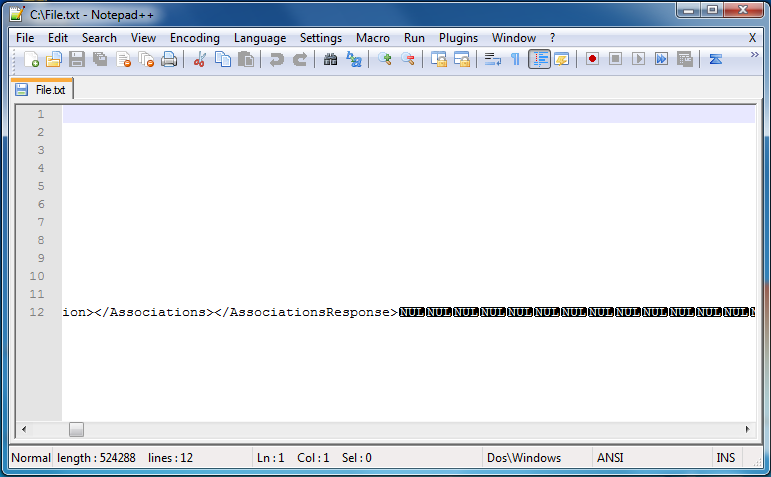This screenshot has width=771, height=477.
Task: Start macro recording with red circle icon
Action: coord(592,60)
